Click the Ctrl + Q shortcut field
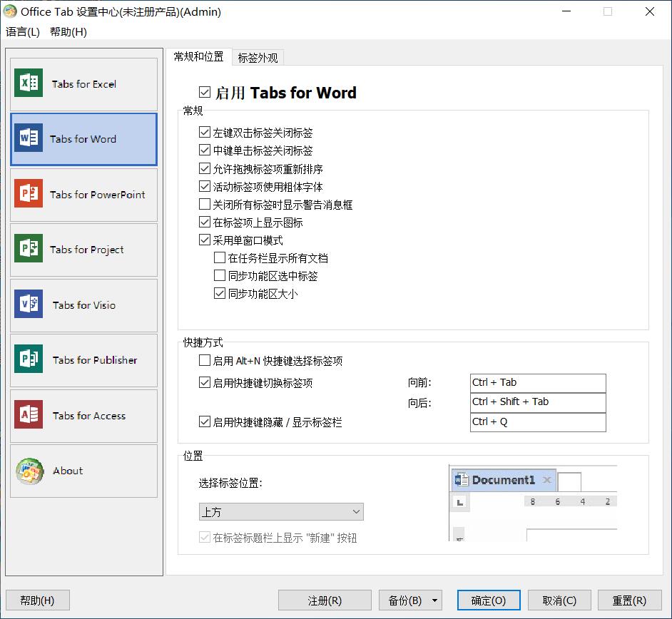Image resolution: width=672 pixels, height=619 pixels. tap(537, 422)
